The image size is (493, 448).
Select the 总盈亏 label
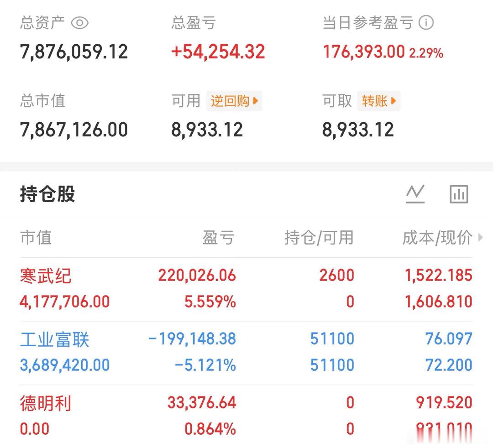pyautogui.click(x=194, y=23)
